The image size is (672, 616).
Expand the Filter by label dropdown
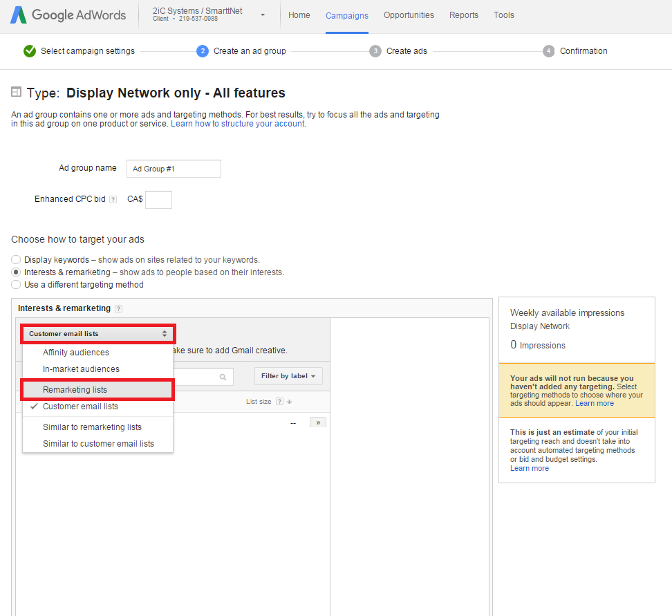[x=288, y=376]
